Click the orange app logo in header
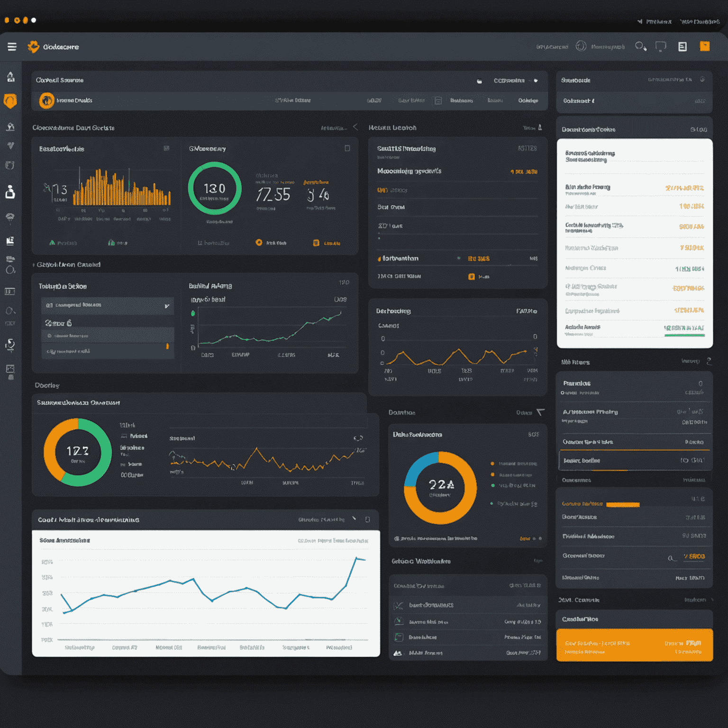Image resolution: width=728 pixels, height=728 pixels. coord(33,46)
